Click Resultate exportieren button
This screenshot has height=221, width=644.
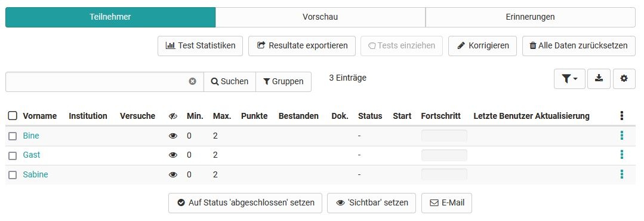[302, 45]
